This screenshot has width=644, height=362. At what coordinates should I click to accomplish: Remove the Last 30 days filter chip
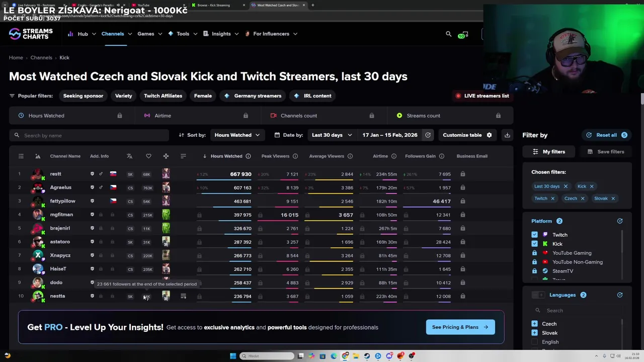tap(566, 187)
